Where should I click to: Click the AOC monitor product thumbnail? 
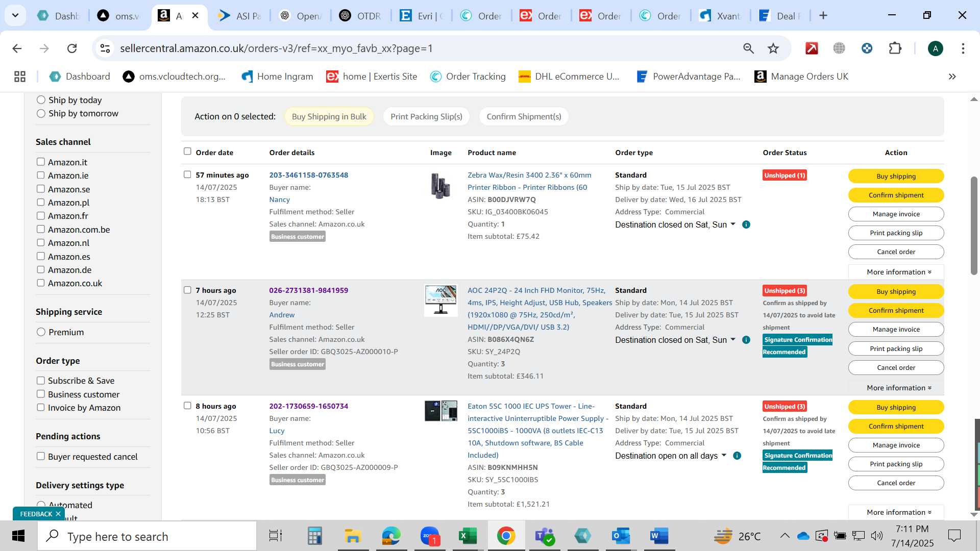(441, 300)
